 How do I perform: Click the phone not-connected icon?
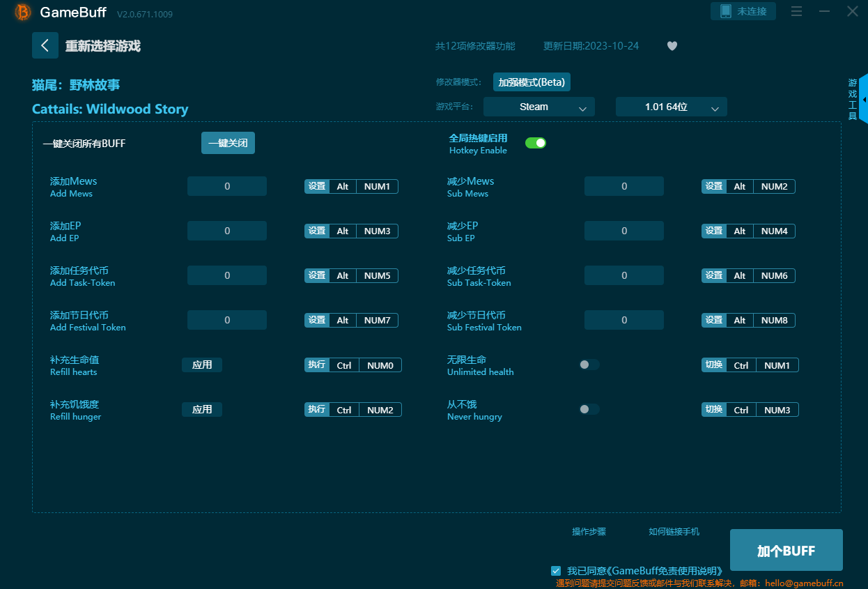[726, 11]
